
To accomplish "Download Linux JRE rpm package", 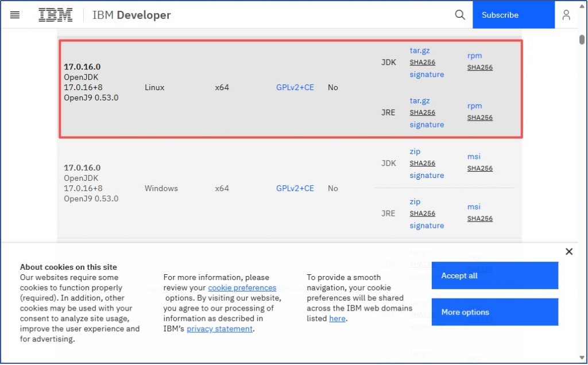I will [x=474, y=106].
